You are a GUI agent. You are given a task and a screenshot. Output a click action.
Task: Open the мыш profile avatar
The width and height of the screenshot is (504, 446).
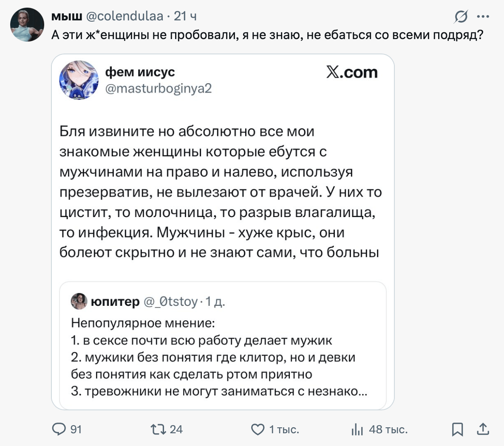pyautogui.click(x=27, y=25)
